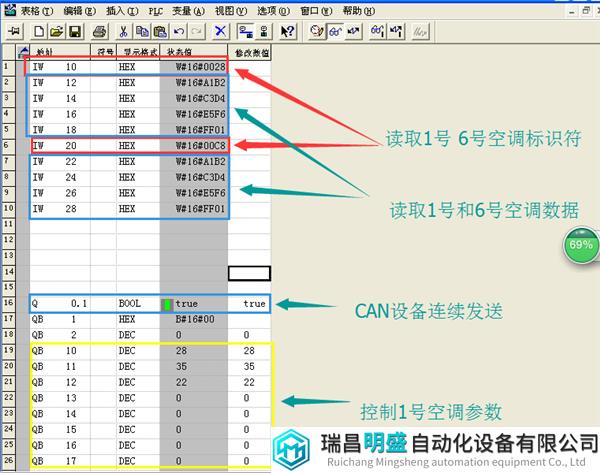Click address cell Q 0.1
The width and height of the screenshot is (600, 473).
pyautogui.click(x=60, y=303)
